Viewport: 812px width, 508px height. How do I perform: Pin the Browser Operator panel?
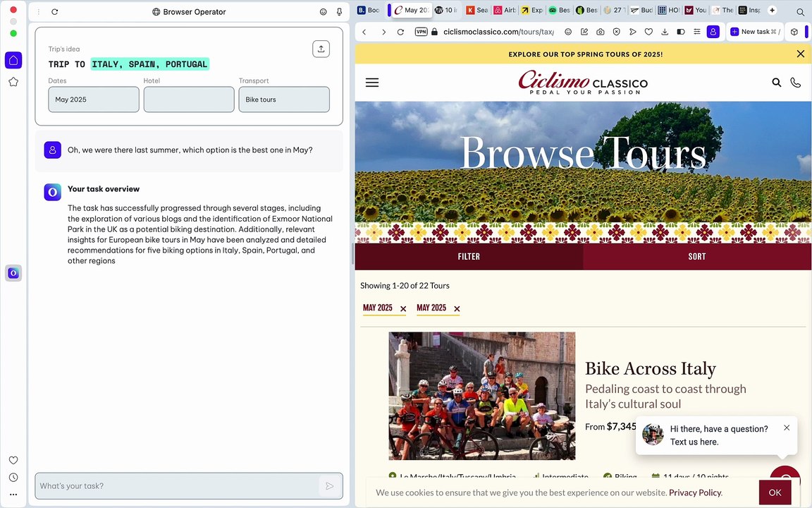[339, 11]
